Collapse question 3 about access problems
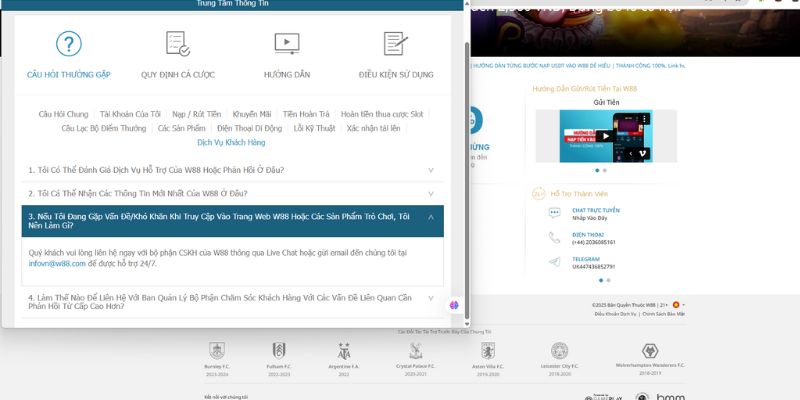Viewport: 800px width, 400px height. pyautogui.click(x=233, y=221)
